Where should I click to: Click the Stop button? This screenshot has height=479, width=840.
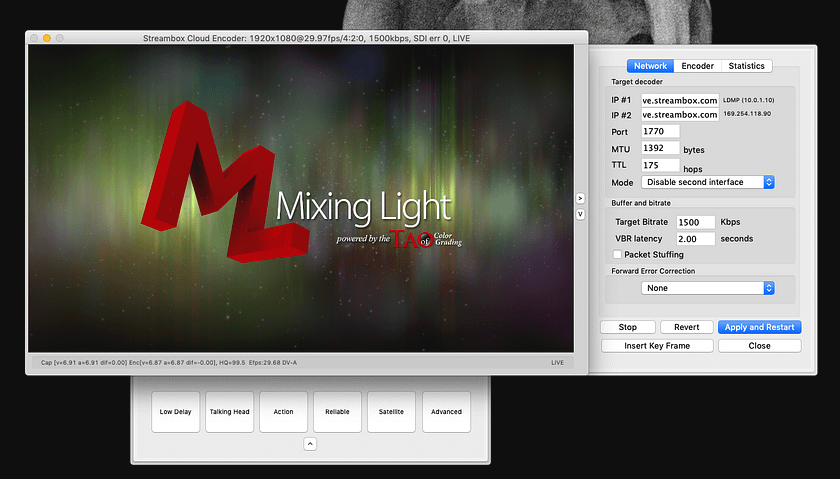pyautogui.click(x=628, y=327)
